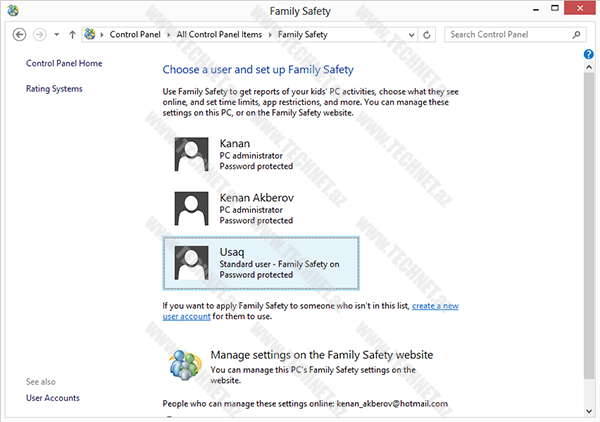This screenshot has width=600, height=422.
Task: Select the Usaq standard user entry
Action: click(261, 263)
